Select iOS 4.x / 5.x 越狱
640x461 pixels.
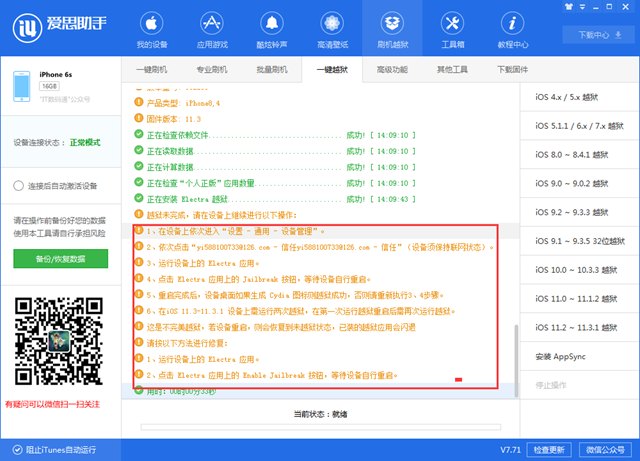(580, 97)
